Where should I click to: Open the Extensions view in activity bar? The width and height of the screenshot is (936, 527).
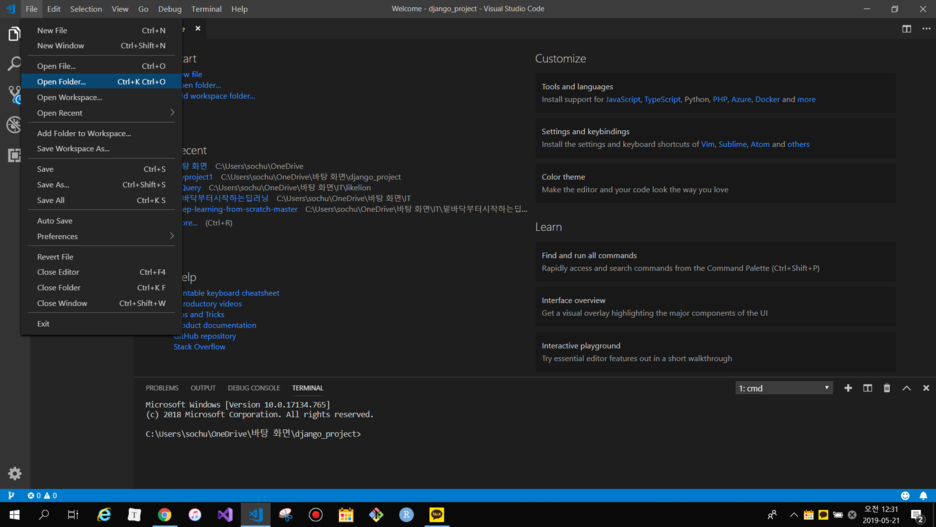coord(14,155)
